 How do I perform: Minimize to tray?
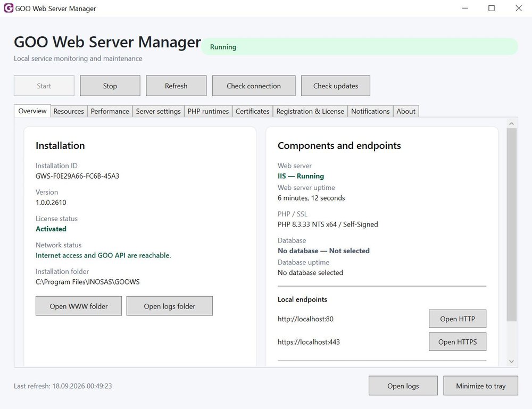point(480,386)
